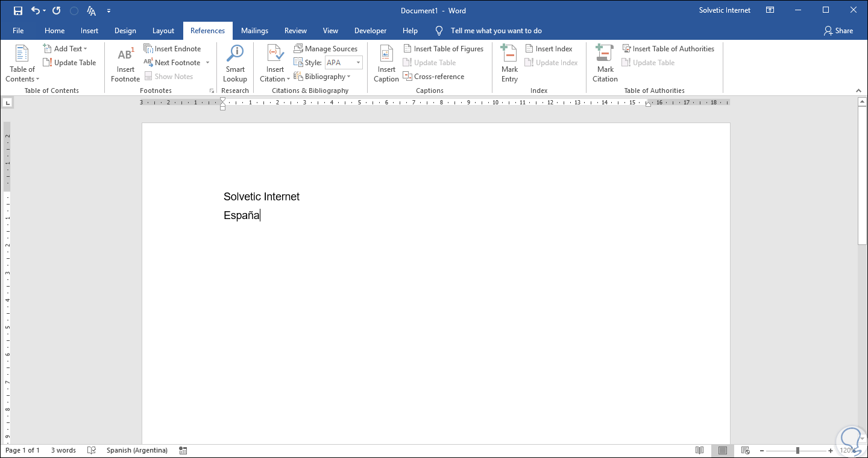Switch to the Layout tab
Viewport: 868px width, 458px height.
163,31
